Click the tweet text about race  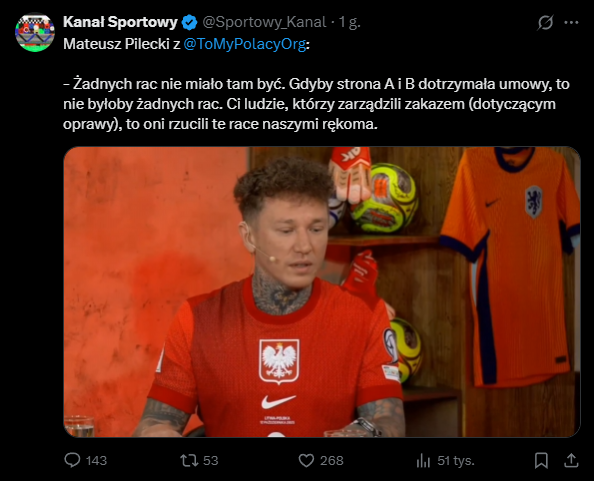coord(316,104)
